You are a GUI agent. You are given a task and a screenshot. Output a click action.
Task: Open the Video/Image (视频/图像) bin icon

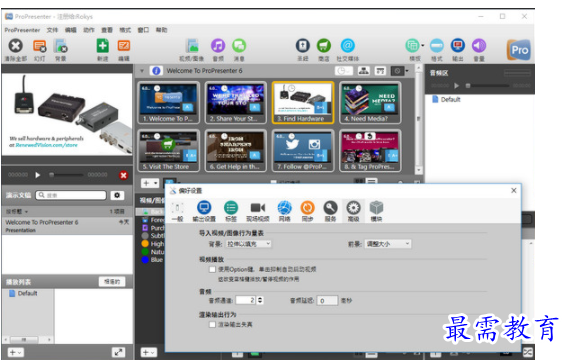point(192,46)
